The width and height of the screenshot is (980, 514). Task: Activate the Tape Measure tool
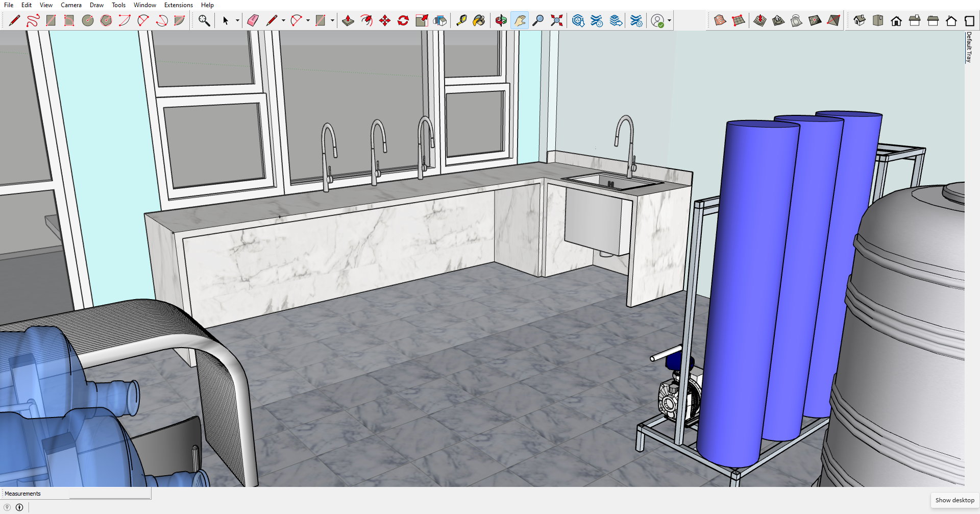tap(461, 20)
